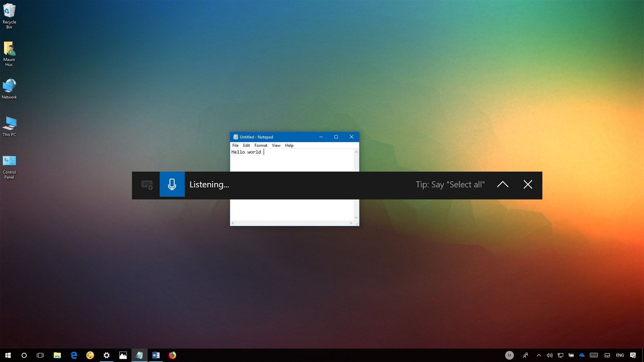Open Windows Settings gear in the taskbar

click(107, 355)
